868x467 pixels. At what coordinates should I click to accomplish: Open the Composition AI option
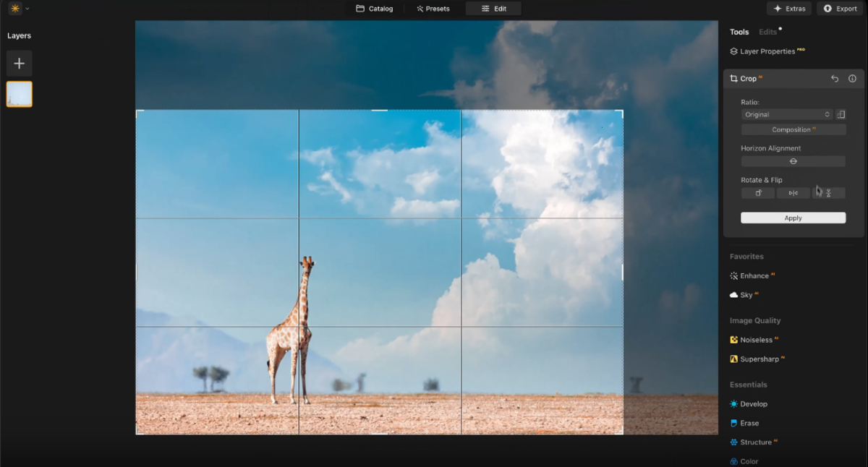click(793, 129)
